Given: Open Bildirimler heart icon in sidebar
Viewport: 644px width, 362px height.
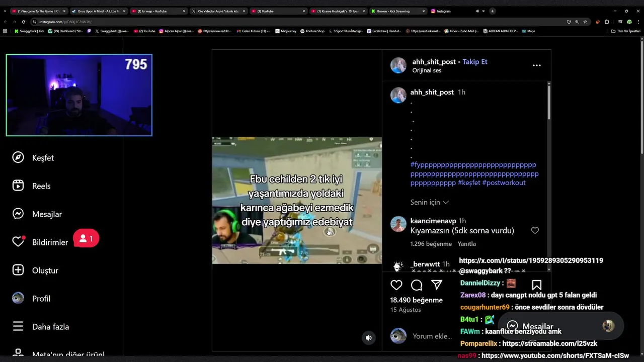Looking at the screenshot, I should (18, 242).
